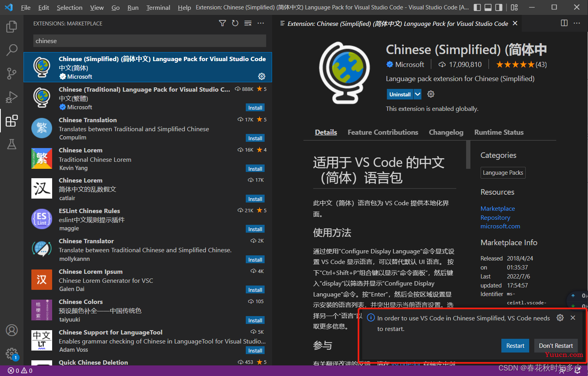Open the Help menu
This screenshot has width=588, height=376.
184,7
